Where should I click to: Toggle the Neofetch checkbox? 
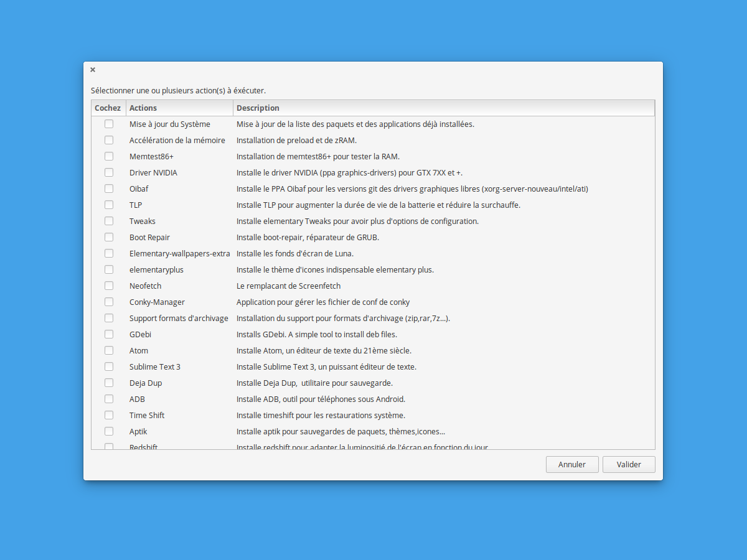tap(109, 286)
